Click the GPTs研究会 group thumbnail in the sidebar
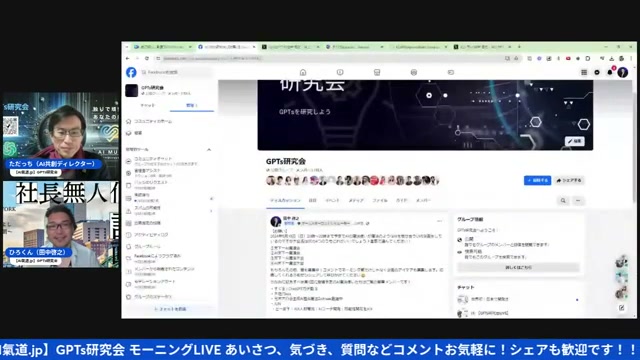The image size is (640, 360). coord(131,90)
